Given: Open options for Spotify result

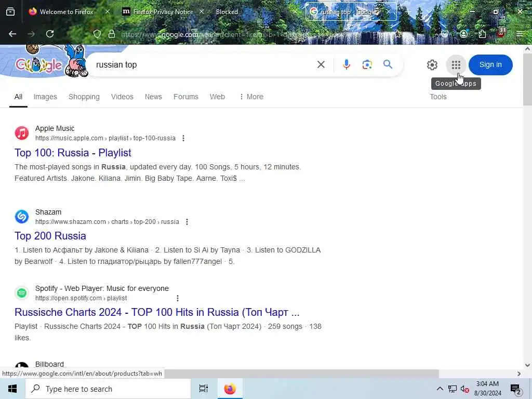Looking at the screenshot, I should [178, 298].
